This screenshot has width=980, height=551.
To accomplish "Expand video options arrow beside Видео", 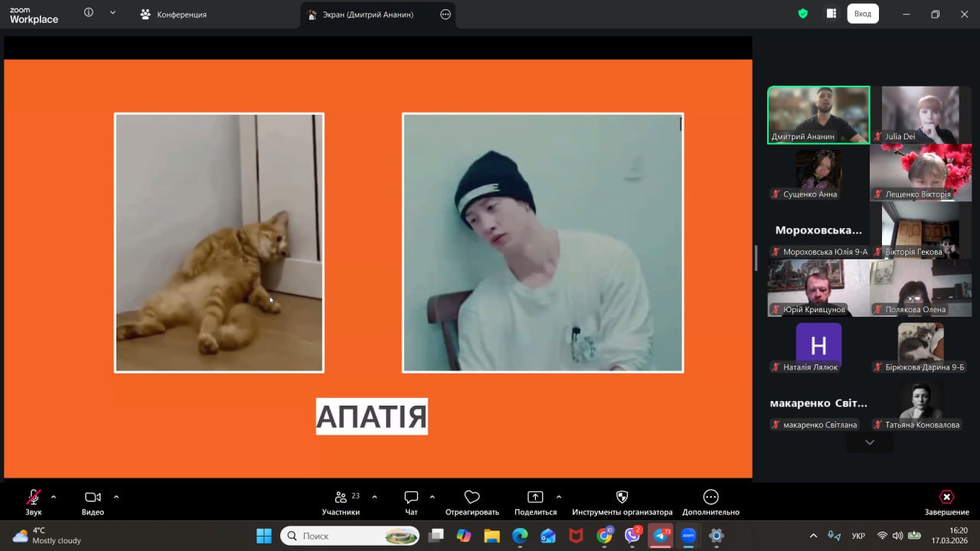I will pos(116,497).
